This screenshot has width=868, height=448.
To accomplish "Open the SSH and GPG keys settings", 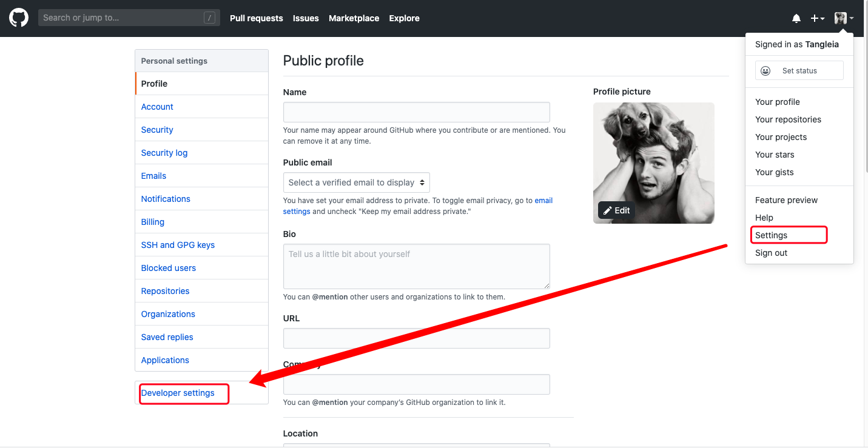I will pos(178,245).
